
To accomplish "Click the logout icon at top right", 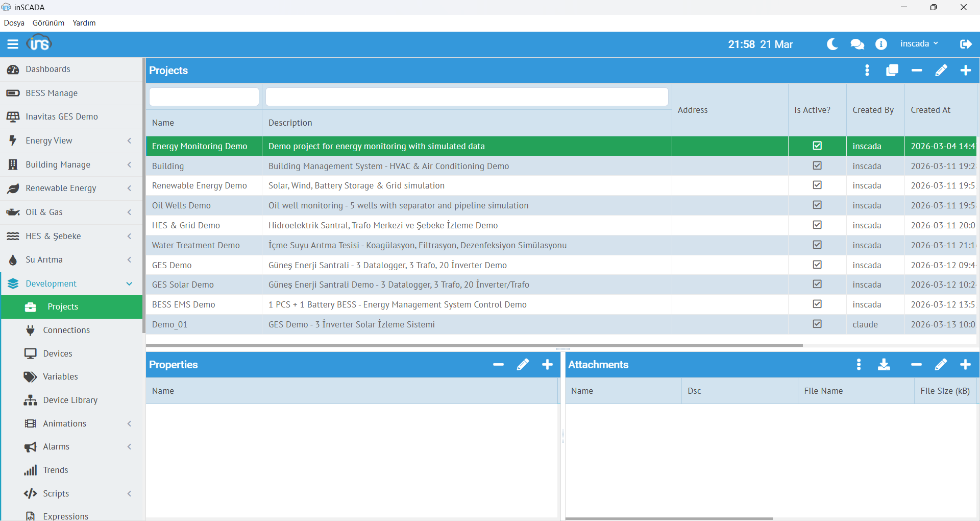I will 965,44.
